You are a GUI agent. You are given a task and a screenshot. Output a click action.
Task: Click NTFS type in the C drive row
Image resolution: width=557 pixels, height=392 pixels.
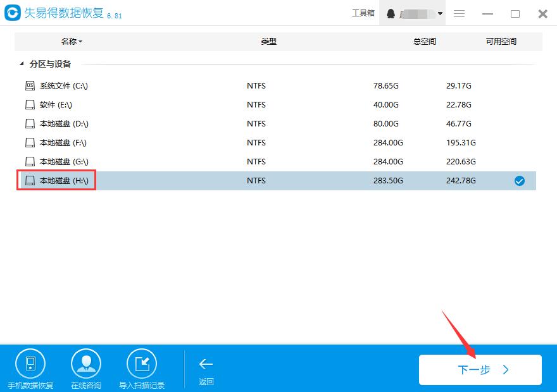coord(256,86)
